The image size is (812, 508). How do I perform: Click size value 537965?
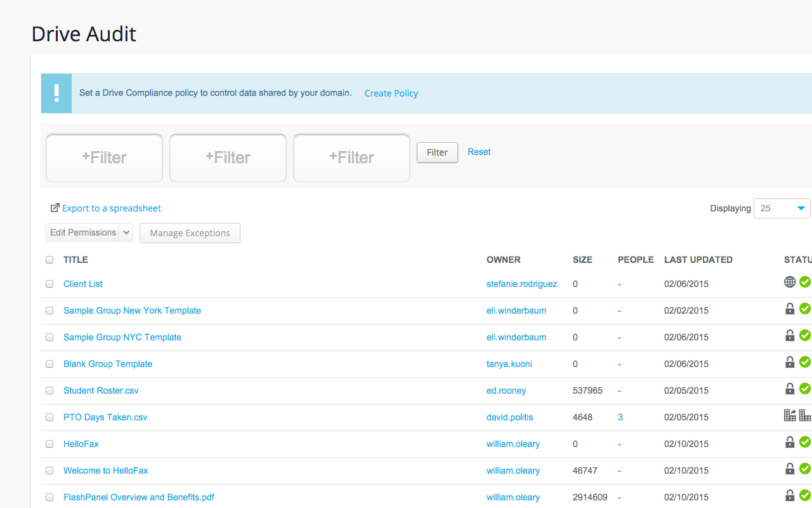(x=587, y=391)
